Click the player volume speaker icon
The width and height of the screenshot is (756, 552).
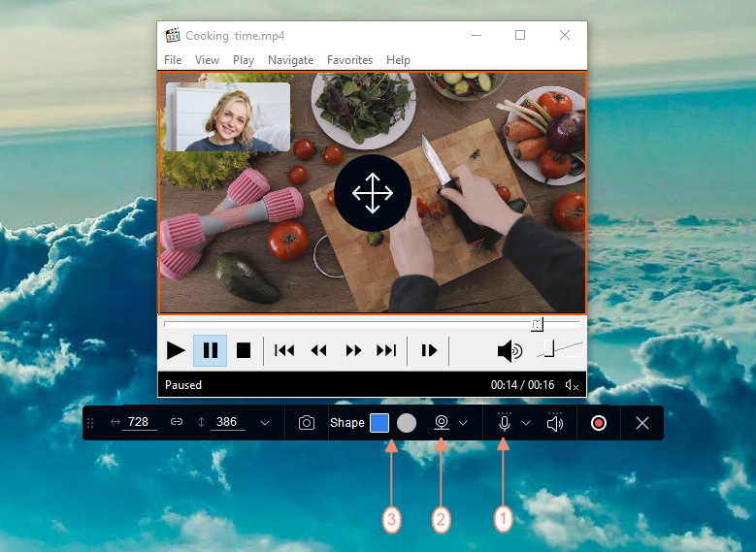point(509,350)
